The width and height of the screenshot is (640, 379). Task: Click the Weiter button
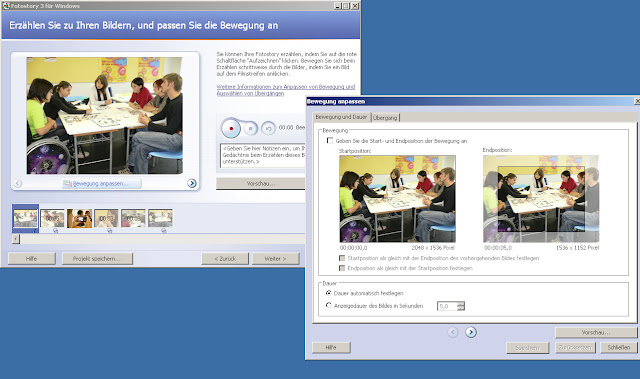[x=276, y=259]
